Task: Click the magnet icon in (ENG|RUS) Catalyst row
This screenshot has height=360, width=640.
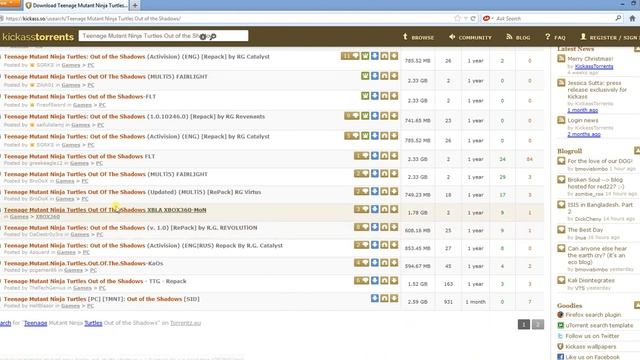Action: point(384,245)
